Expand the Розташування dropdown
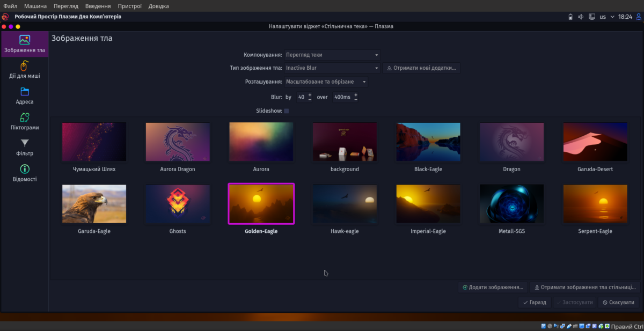Screen dimensions: 644x331 click(326, 82)
